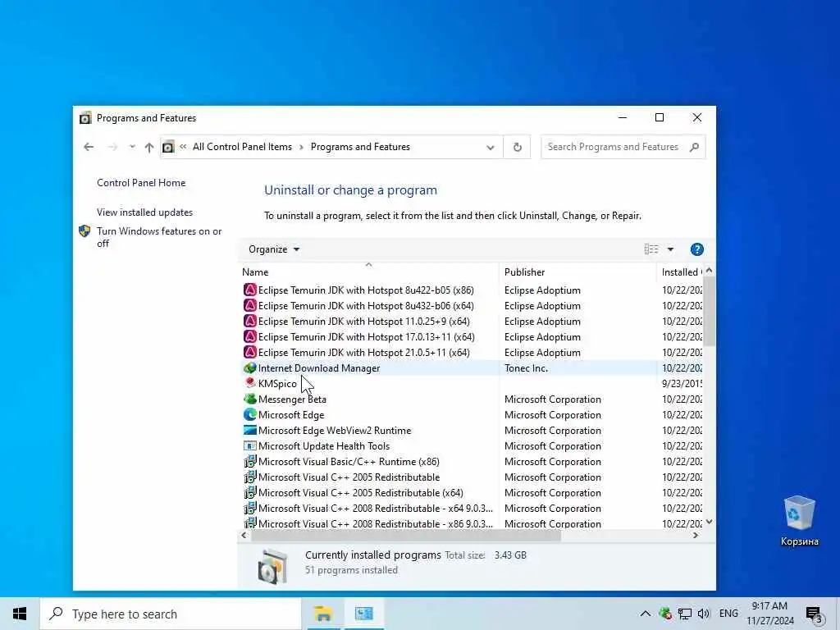840x630 pixels.
Task: Click the vertical scrollbar thumb in program list
Action: [709, 312]
